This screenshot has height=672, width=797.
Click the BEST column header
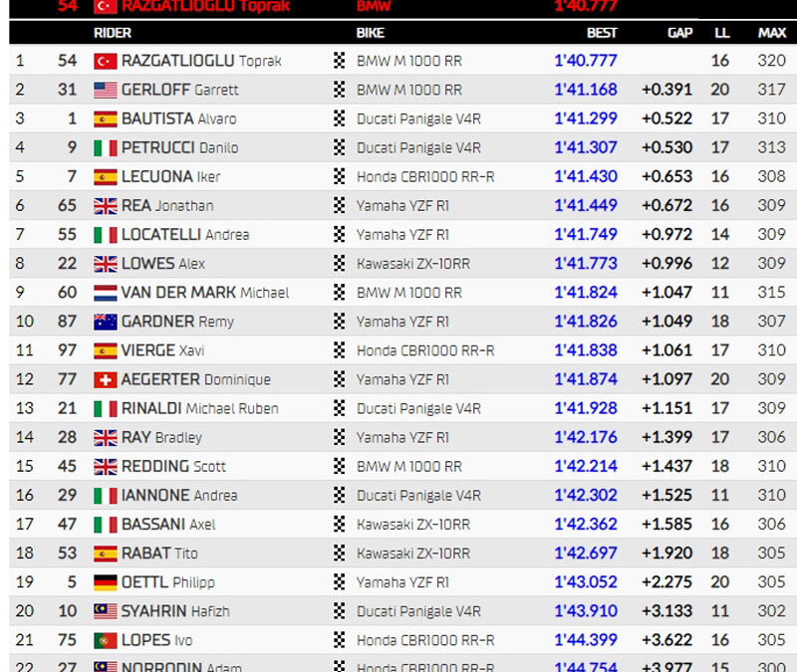tap(602, 33)
